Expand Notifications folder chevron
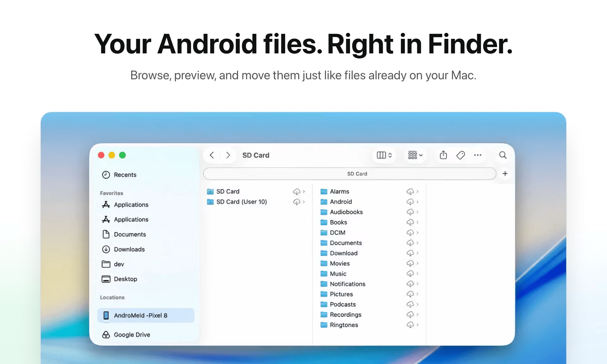Screen dimensions: 607x364 click(x=417, y=284)
